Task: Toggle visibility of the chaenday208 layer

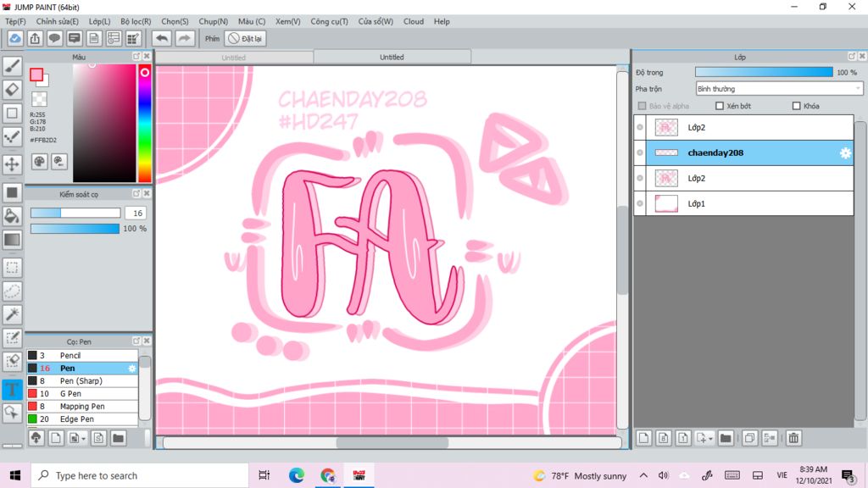Action: [640, 152]
